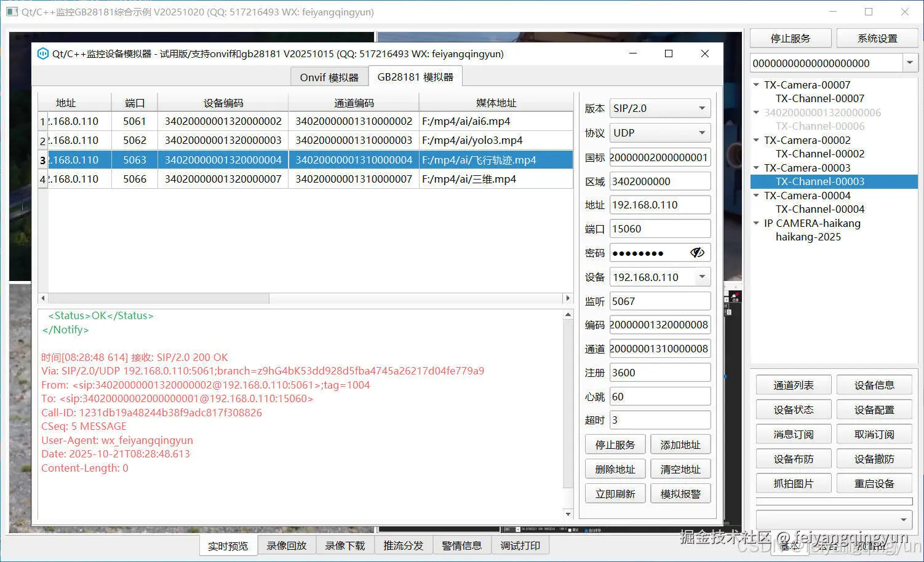Click the table scrollbar right arrow
The image size is (924, 562).
click(568, 298)
